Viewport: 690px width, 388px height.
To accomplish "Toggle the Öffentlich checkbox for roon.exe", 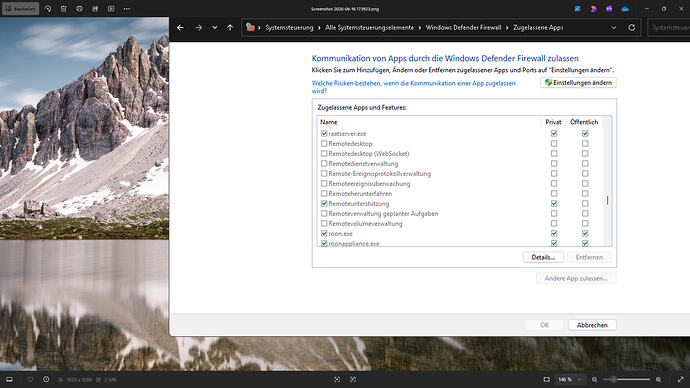I will click(585, 234).
